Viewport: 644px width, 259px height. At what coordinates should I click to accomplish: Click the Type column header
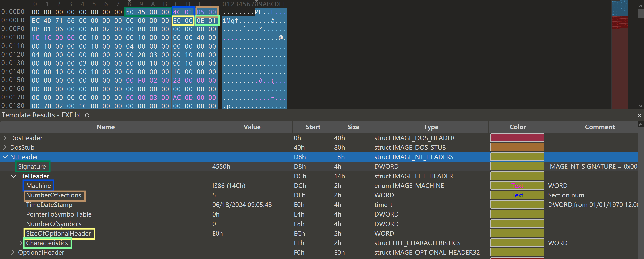click(431, 127)
